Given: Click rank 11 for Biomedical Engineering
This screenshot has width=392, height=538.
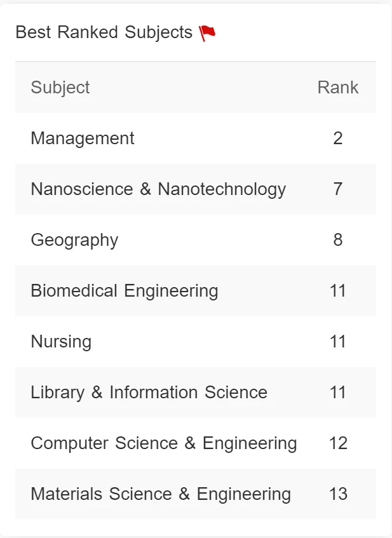Looking at the screenshot, I should [338, 291].
